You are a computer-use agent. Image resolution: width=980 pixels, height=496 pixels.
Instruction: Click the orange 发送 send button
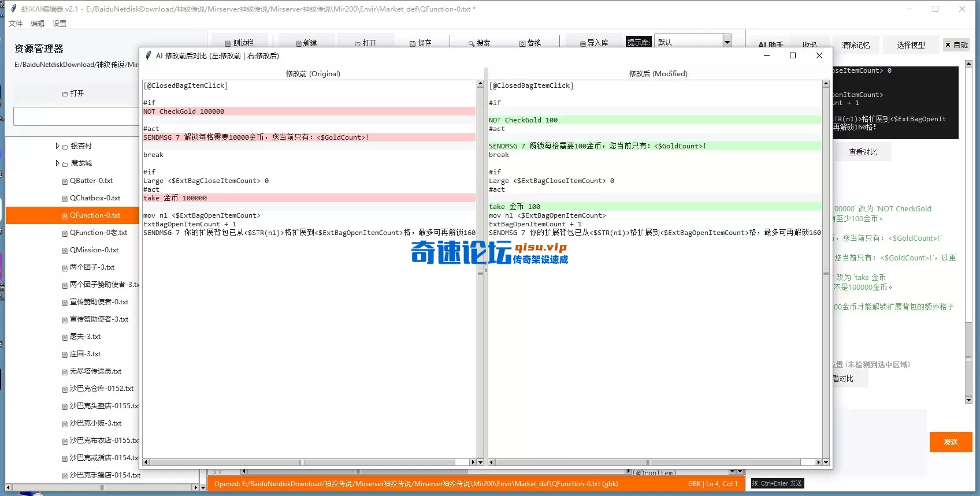[x=951, y=442]
